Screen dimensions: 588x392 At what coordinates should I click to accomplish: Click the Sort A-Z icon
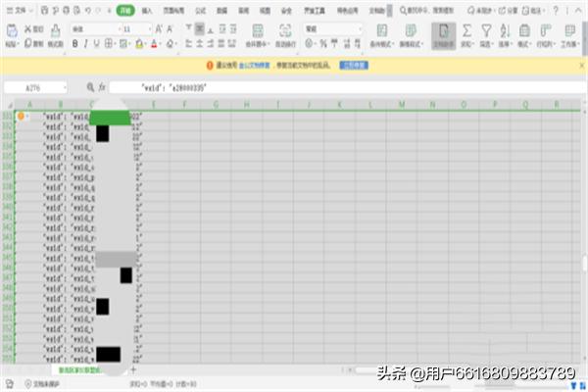(505, 30)
